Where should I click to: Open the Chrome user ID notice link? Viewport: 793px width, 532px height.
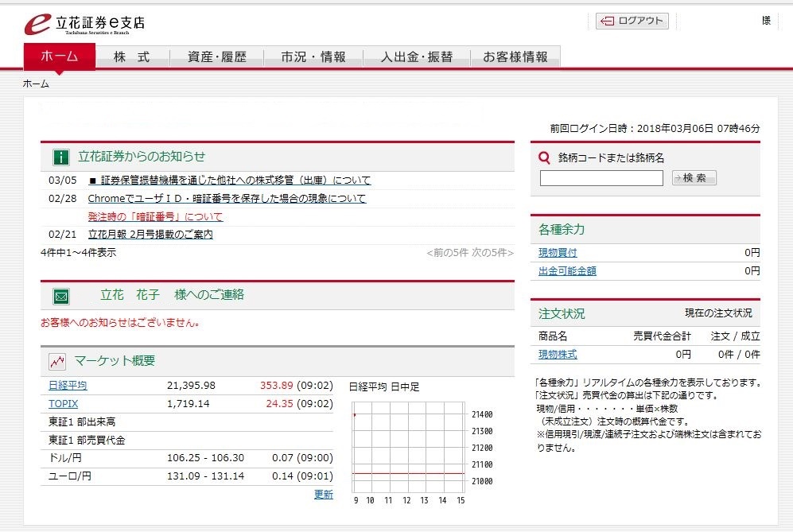[x=227, y=198]
